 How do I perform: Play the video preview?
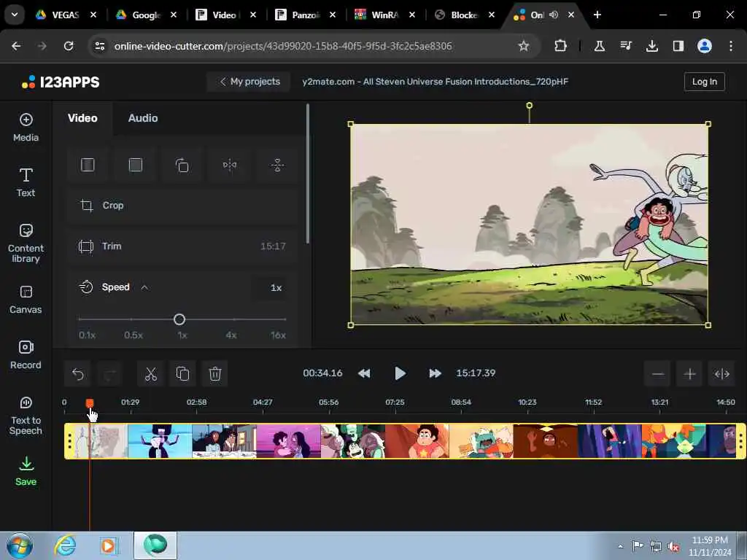pyautogui.click(x=400, y=373)
